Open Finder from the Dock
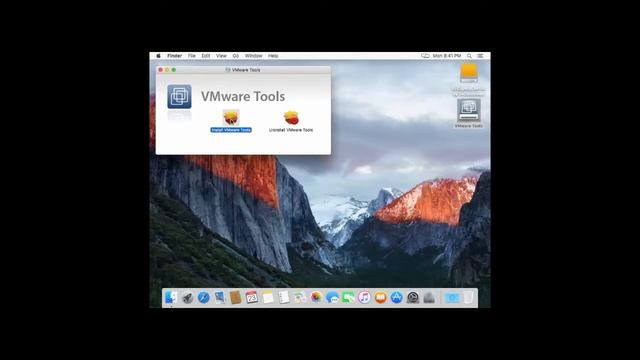 pos(171,298)
